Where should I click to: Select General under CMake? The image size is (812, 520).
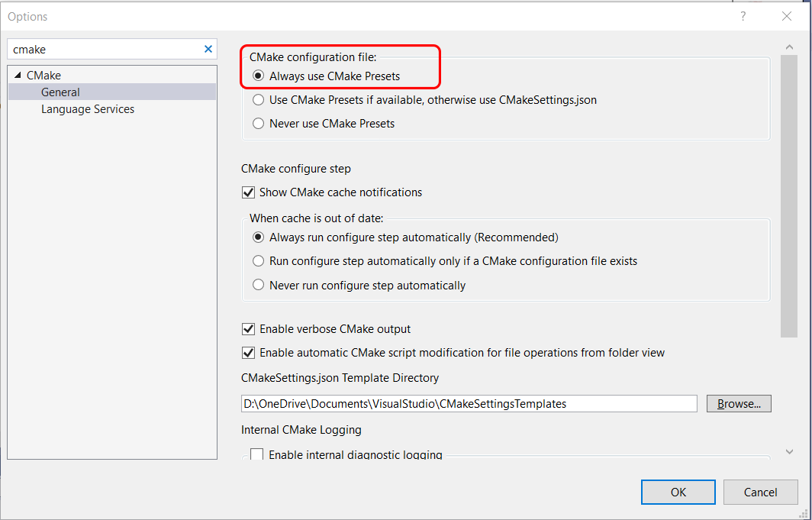[x=112, y=92]
